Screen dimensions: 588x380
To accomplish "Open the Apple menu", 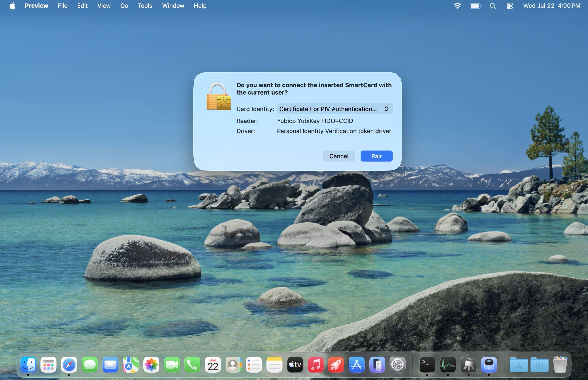I will coord(12,6).
